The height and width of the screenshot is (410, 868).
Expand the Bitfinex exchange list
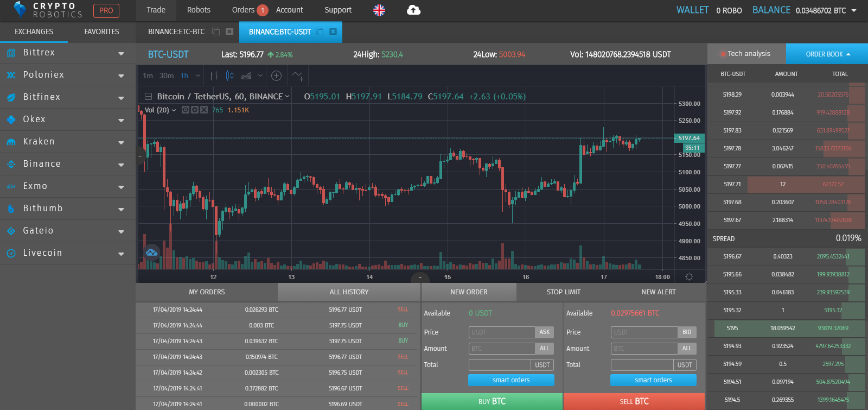121,98
